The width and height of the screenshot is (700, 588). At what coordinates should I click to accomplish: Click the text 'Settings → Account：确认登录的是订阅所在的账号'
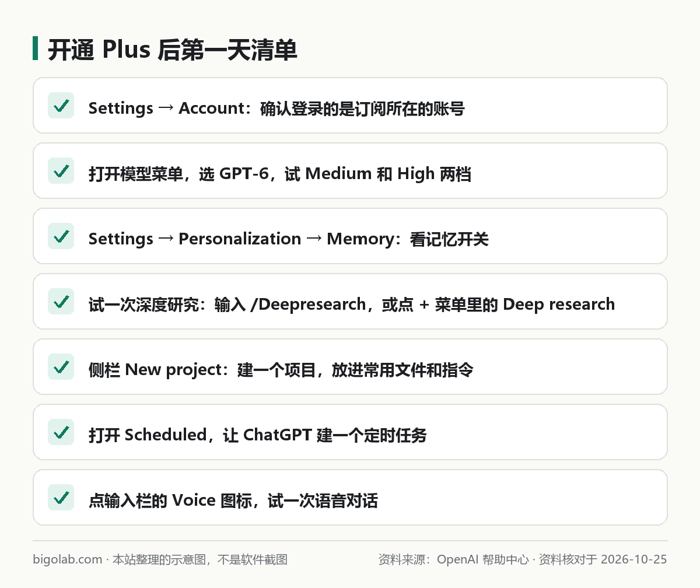pyautogui.click(x=276, y=108)
